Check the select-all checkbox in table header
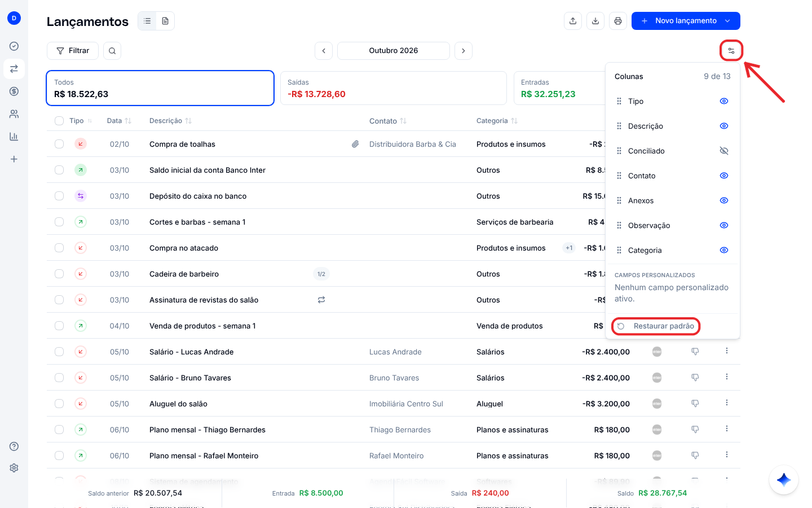Image resolution: width=812 pixels, height=508 pixels. 59,121
